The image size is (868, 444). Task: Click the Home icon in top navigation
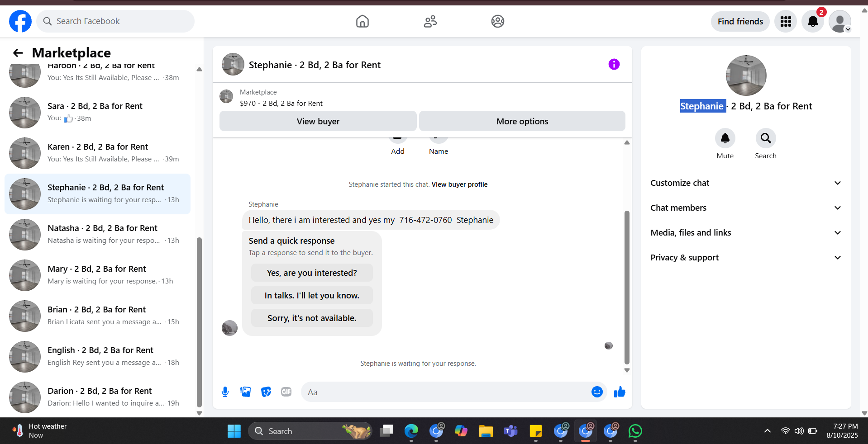coord(362,21)
